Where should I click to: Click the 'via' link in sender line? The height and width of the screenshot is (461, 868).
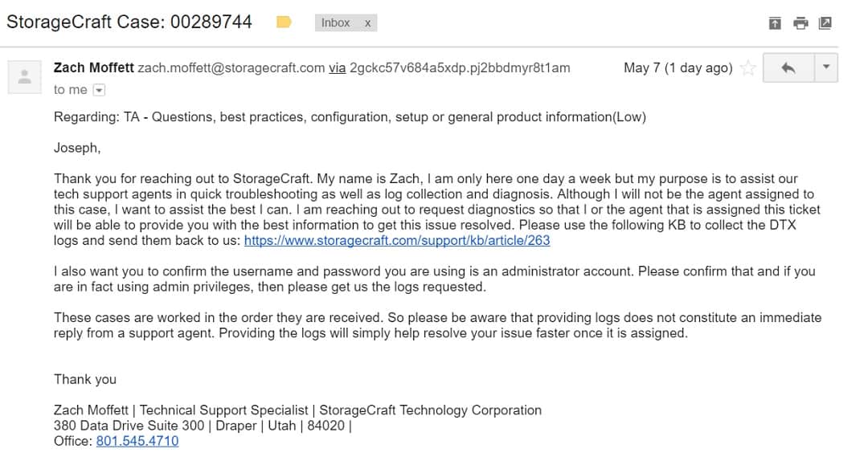click(337, 68)
